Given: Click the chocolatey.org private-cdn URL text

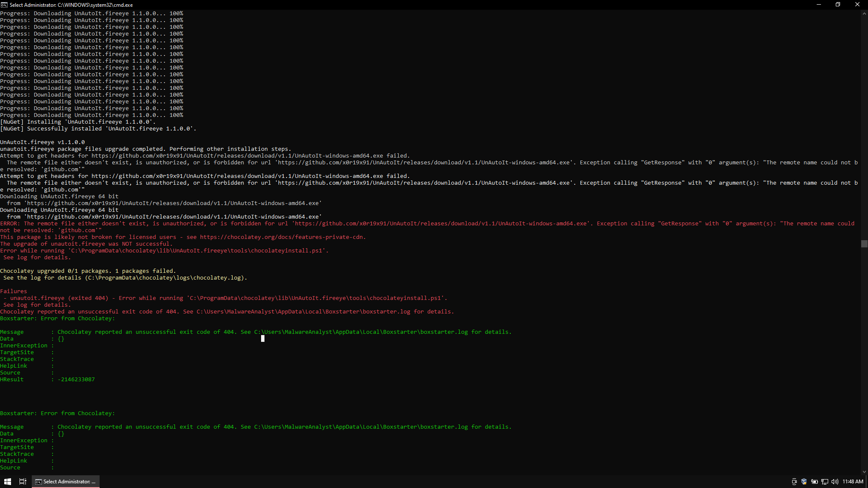Looking at the screenshot, I should click(282, 237).
